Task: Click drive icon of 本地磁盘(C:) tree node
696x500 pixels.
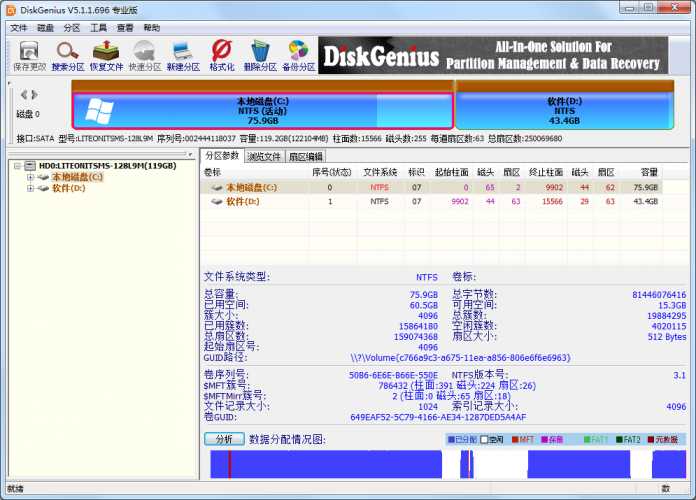Action: click(44, 177)
